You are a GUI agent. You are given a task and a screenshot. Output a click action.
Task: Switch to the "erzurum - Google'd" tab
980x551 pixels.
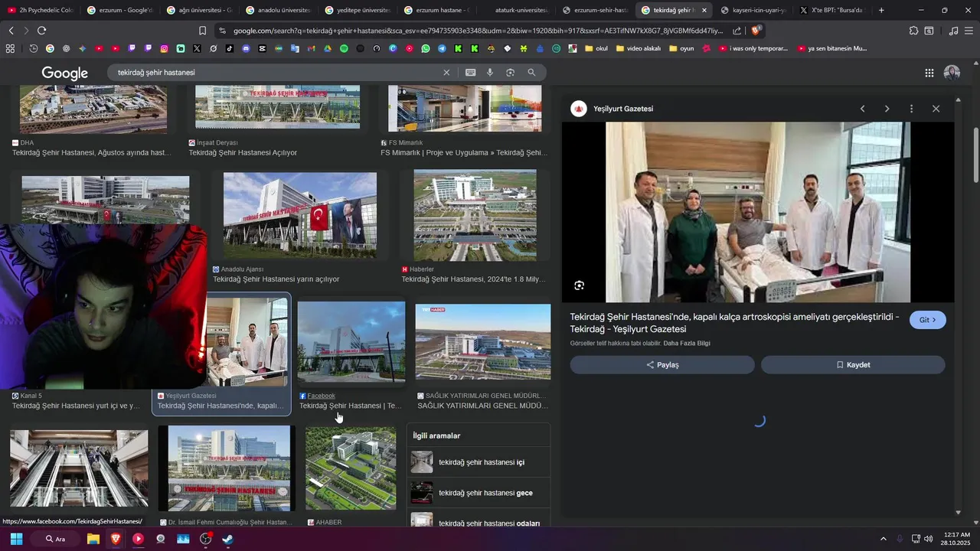[x=119, y=10]
